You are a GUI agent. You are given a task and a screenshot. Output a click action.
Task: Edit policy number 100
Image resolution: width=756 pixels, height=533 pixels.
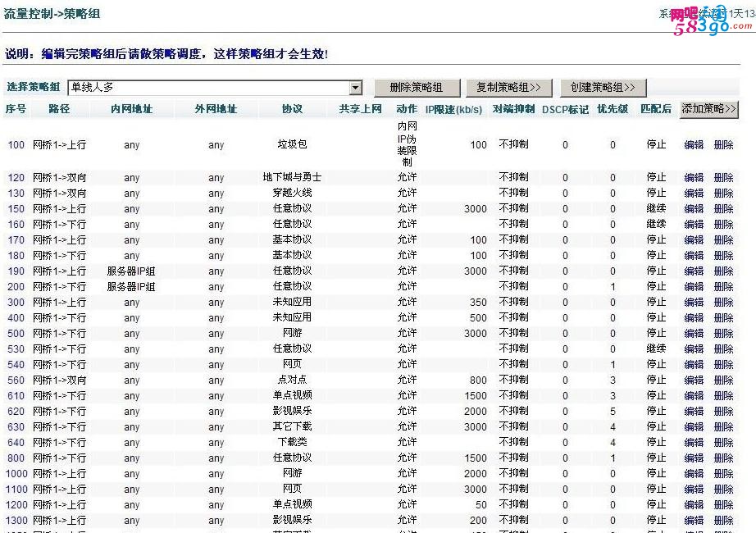point(694,144)
